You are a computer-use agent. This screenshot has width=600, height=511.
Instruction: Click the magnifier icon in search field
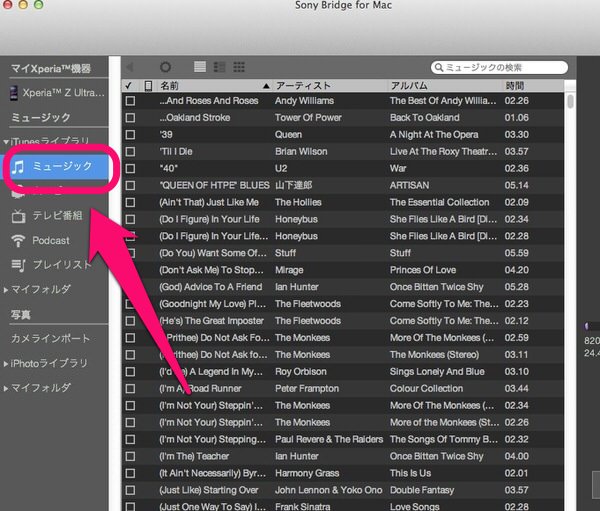tap(439, 67)
